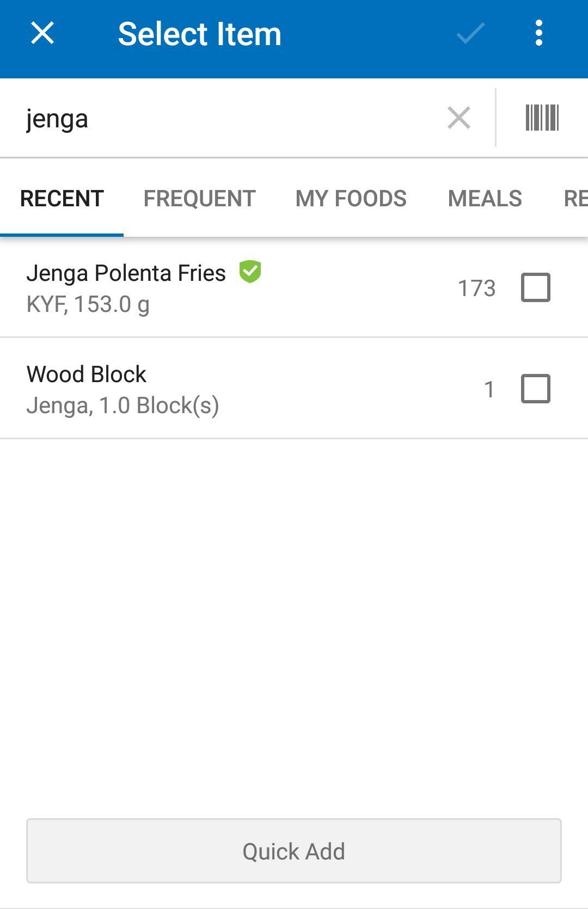This screenshot has height=909, width=588.
Task: Switch to the Frequent tab
Action: tap(200, 199)
